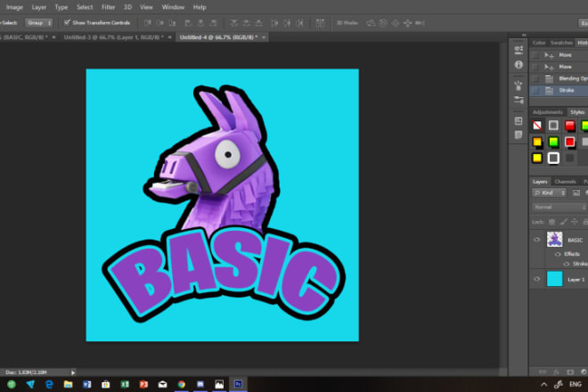Close the Untitled-3 document tab
The image size is (588, 392).
[170, 37]
